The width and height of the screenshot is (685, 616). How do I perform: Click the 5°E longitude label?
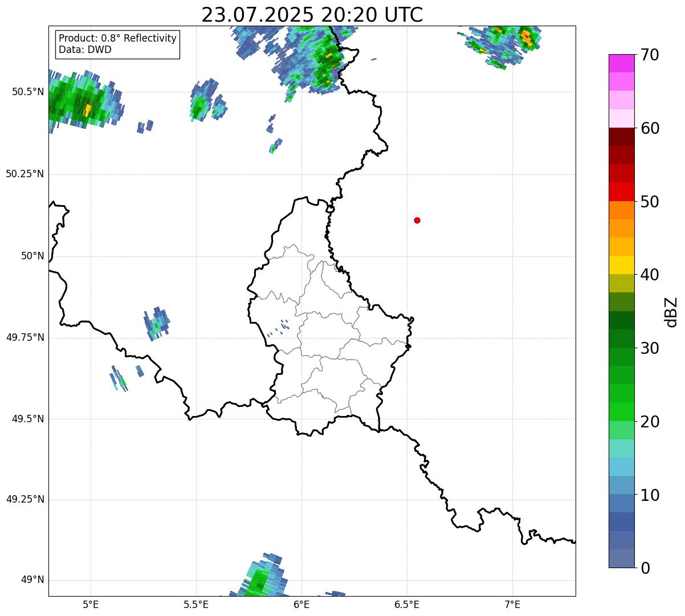(x=91, y=605)
